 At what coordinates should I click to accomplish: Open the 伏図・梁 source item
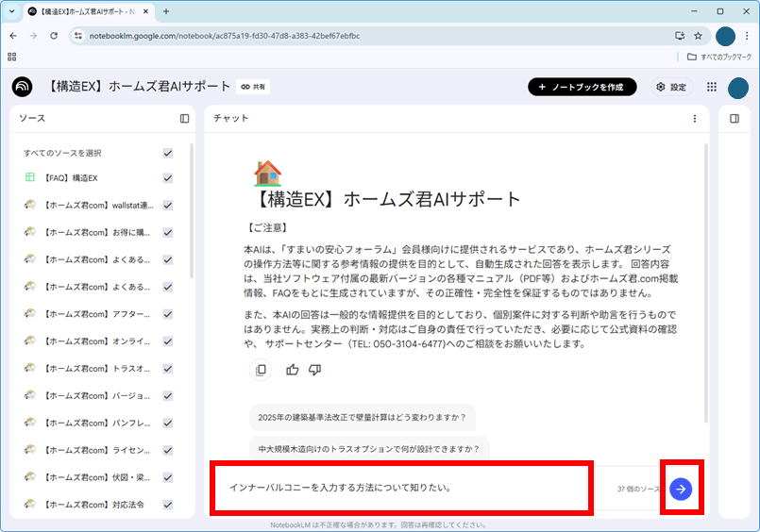97,477
